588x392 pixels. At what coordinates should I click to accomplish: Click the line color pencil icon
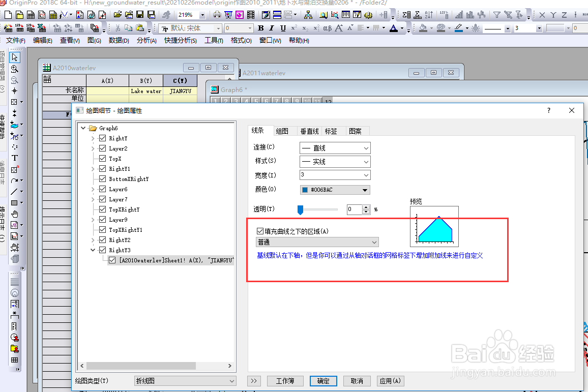459,28
